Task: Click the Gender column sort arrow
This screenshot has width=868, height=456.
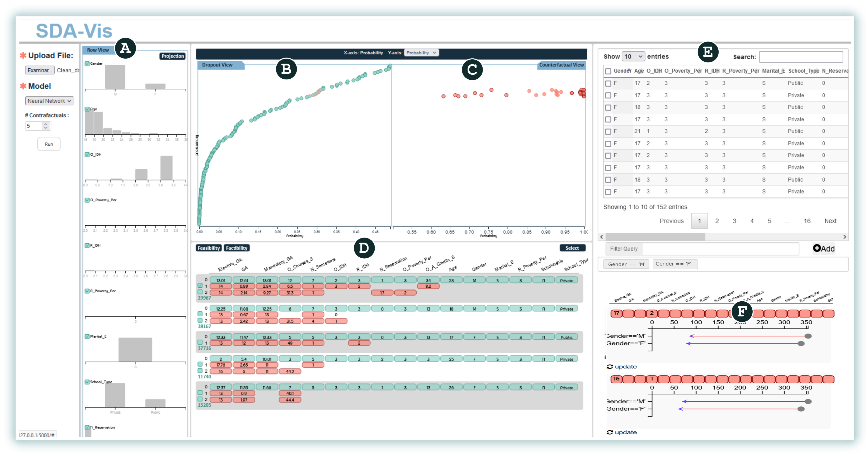Action: tap(629, 70)
